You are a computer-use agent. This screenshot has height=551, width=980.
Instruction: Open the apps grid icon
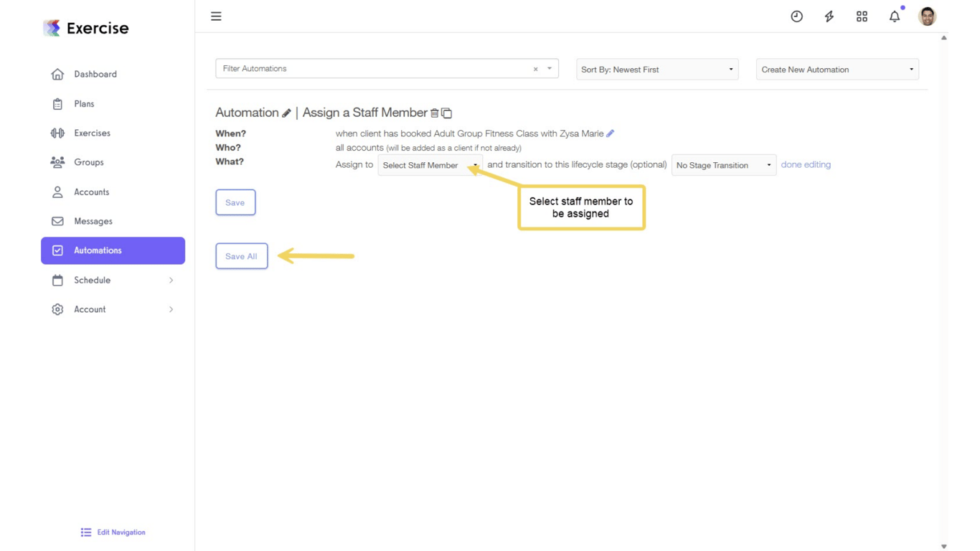[x=862, y=16]
